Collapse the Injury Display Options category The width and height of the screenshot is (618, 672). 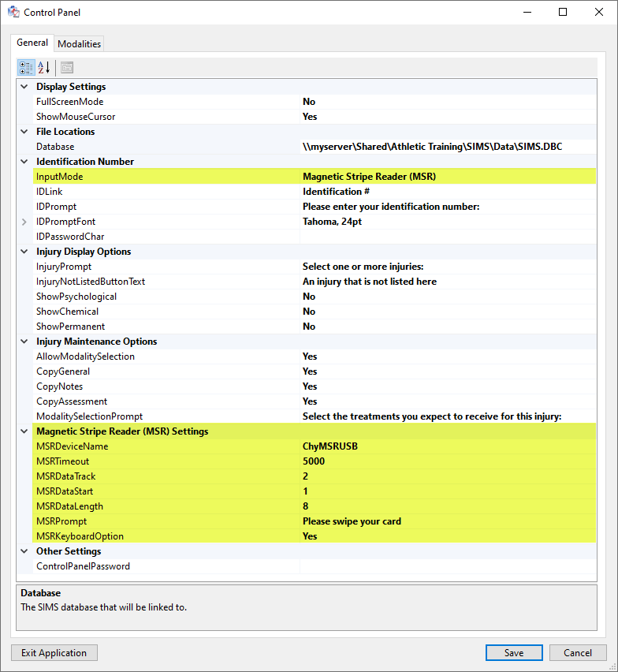pos(24,252)
